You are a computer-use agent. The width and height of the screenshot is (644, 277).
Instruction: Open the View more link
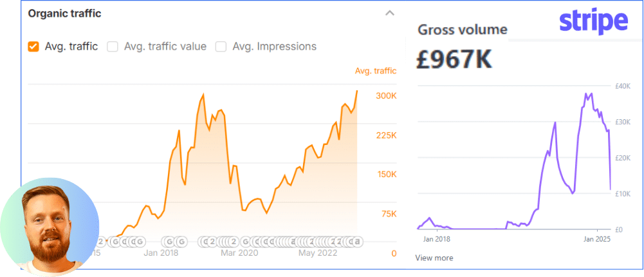434,258
